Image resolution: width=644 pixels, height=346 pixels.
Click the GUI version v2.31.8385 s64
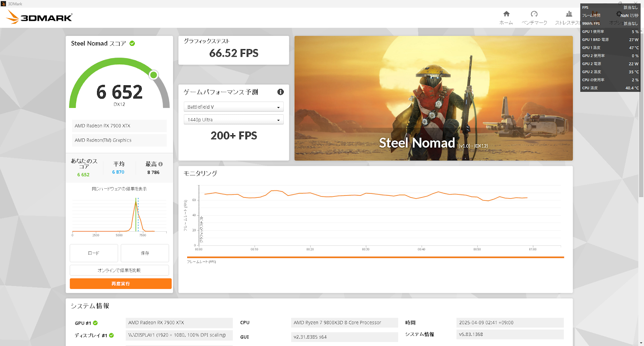pos(345,337)
